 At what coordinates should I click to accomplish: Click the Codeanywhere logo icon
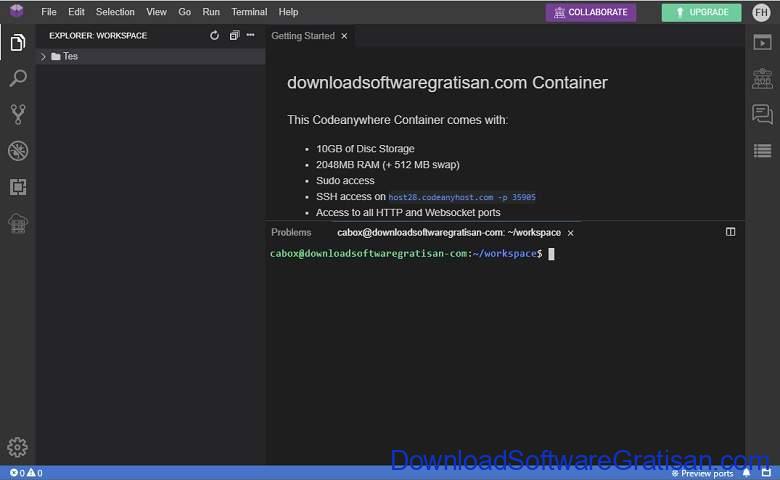pos(16,11)
